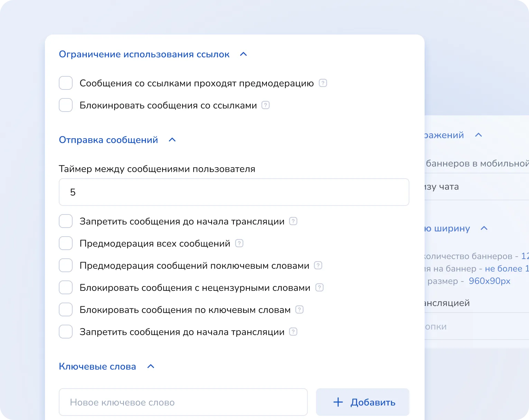
Task: Check "Блокировать сообщения по ключевым словам"
Action: (x=65, y=309)
